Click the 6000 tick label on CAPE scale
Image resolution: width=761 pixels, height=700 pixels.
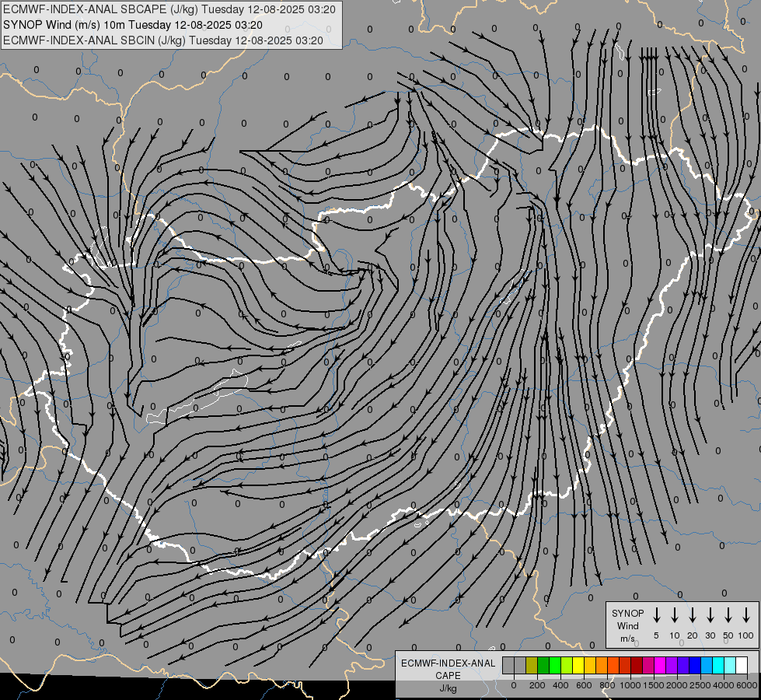click(746, 685)
